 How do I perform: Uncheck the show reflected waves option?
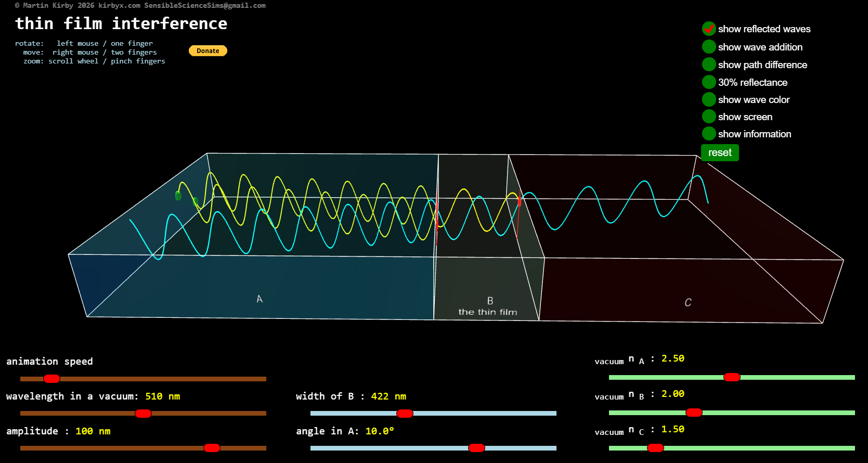pyautogui.click(x=709, y=29)
